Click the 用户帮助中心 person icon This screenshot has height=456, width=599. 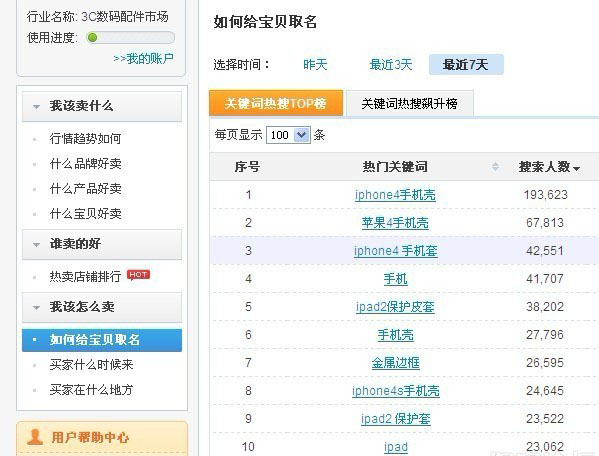pos(35,437)
